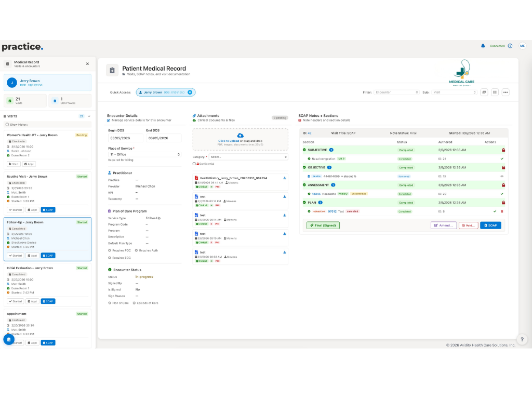Toggle Requires POC option

pos(110,250)
